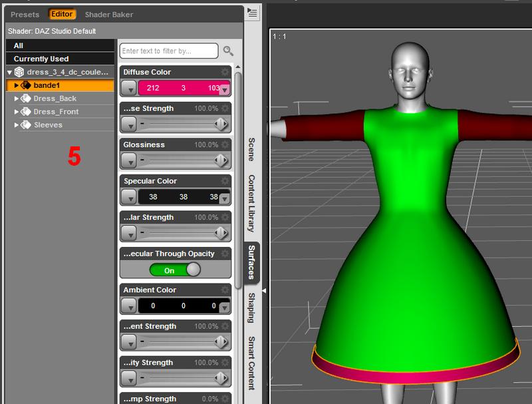The height and width of the screenshot is (404, 532).
Task: Click the Specular Strength slider handle
Action: pos(221,234)
